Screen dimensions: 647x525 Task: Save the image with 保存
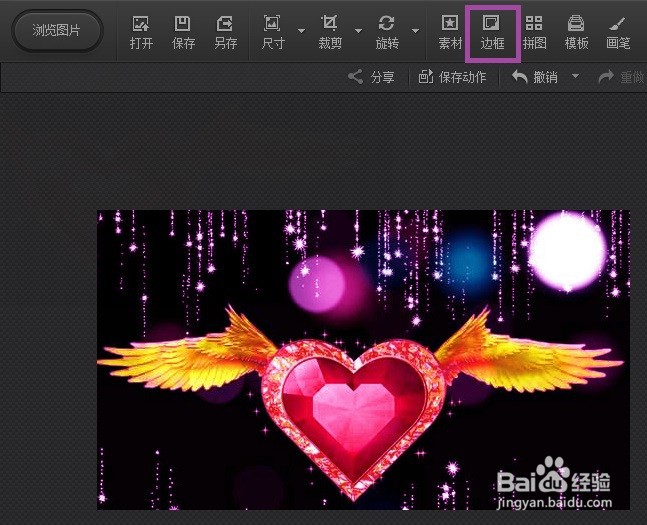pos(183,32)
